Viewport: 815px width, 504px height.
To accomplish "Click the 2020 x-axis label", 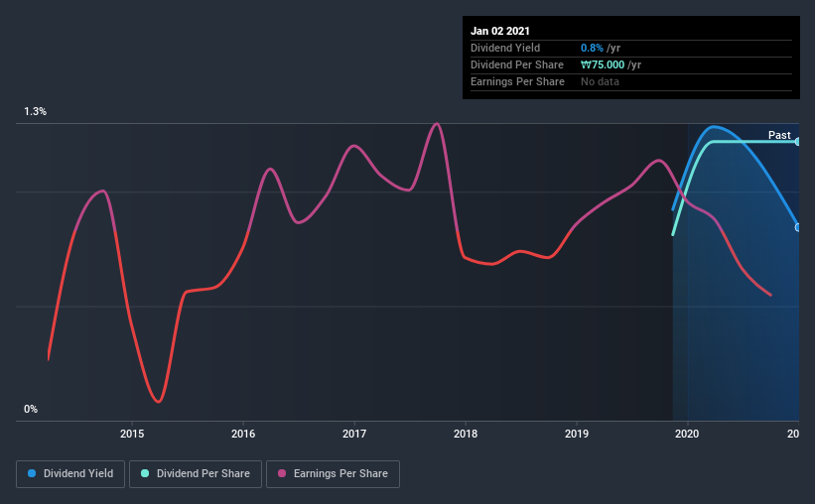I will (x=687, y=434).
